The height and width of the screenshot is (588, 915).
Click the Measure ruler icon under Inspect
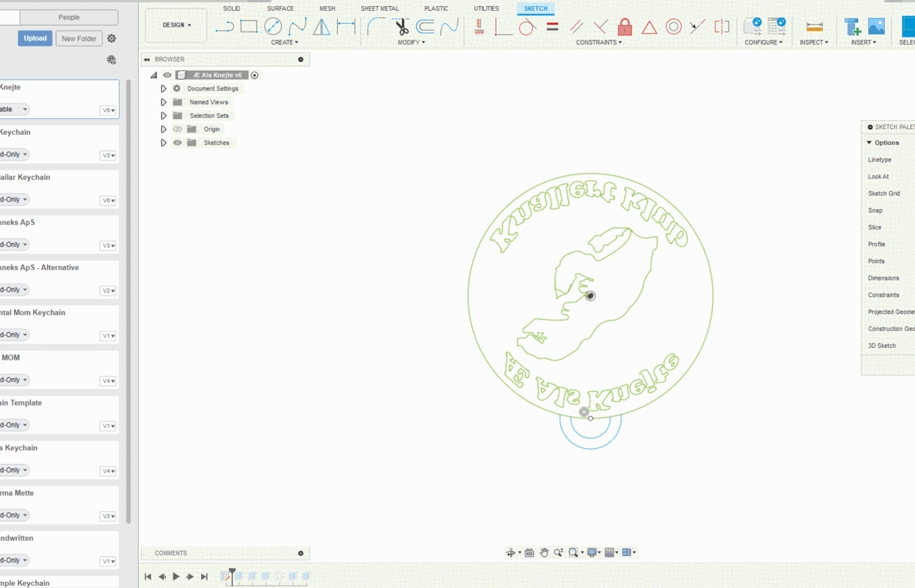click(x=814, y=26)
